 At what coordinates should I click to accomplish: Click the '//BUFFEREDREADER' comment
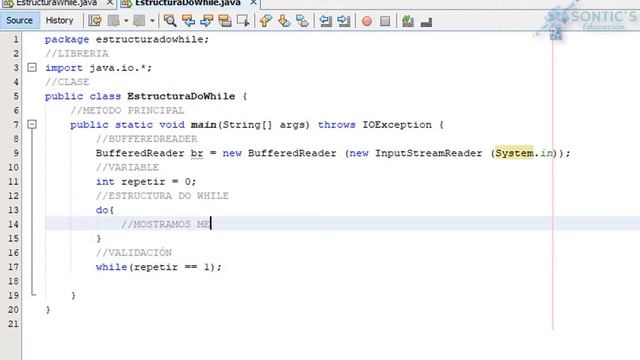[x=147, y=139]
